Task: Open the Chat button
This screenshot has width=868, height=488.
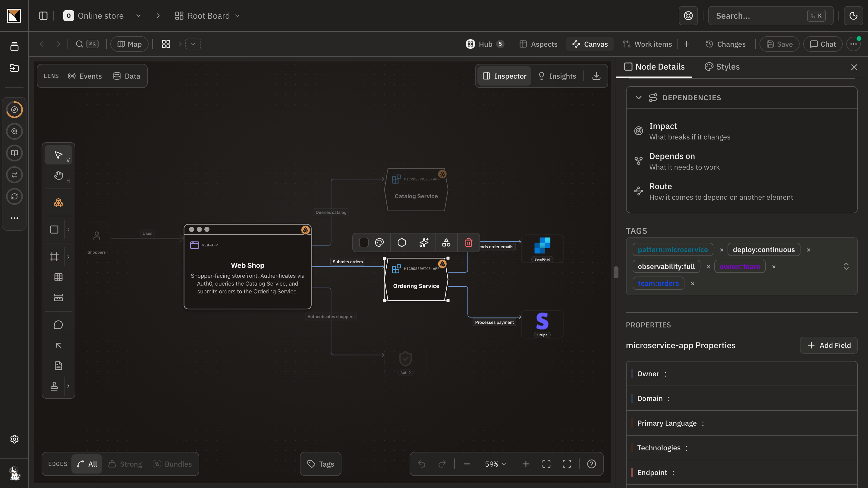Action: coord(822,44)
